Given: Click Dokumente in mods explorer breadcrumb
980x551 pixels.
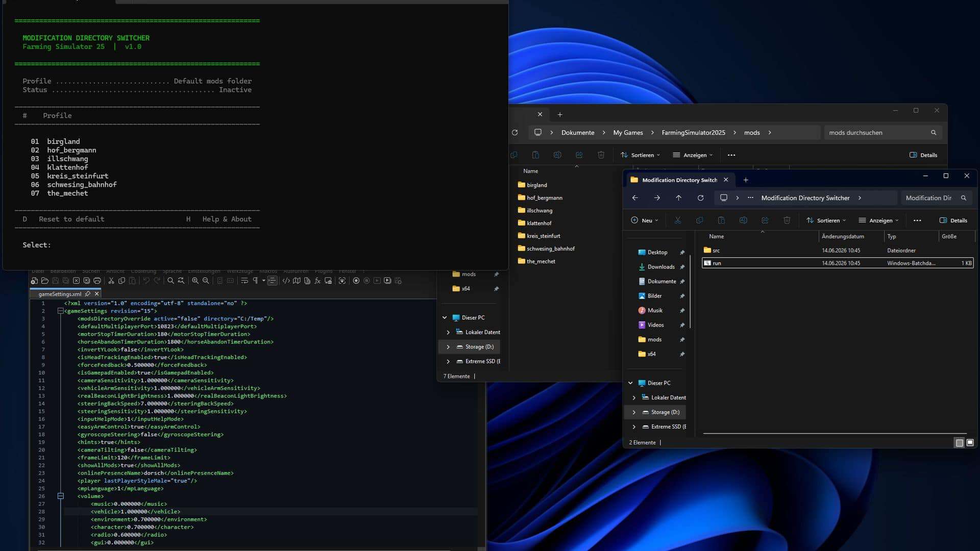Looking at the screenshot, I should point(578,133).
